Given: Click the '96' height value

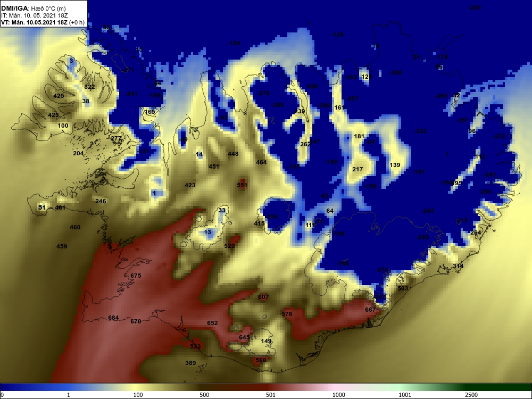Looking at the screenshot, I should pyautogui.click(x=472, y=131).
